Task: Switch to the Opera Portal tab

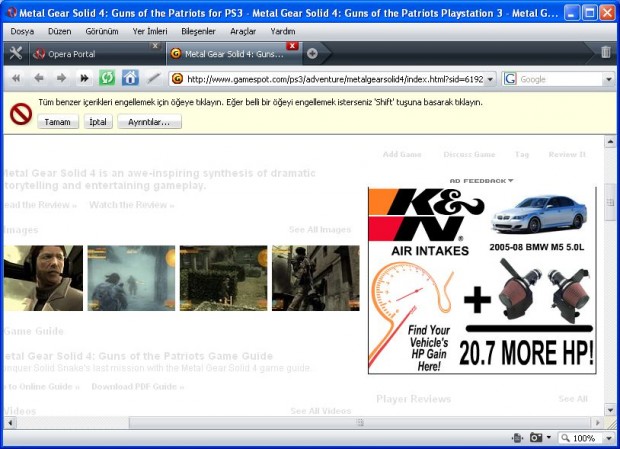Action: click(x=97, y=54)
